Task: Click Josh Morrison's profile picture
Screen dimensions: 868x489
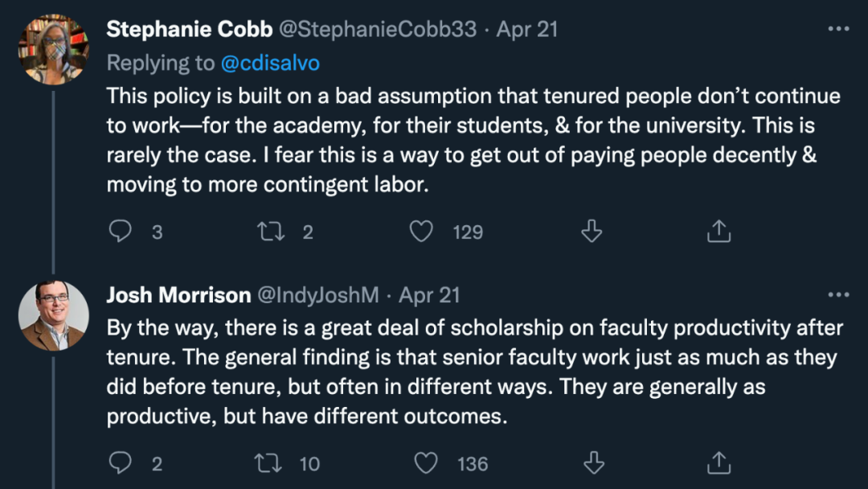Action: (54, 314)
